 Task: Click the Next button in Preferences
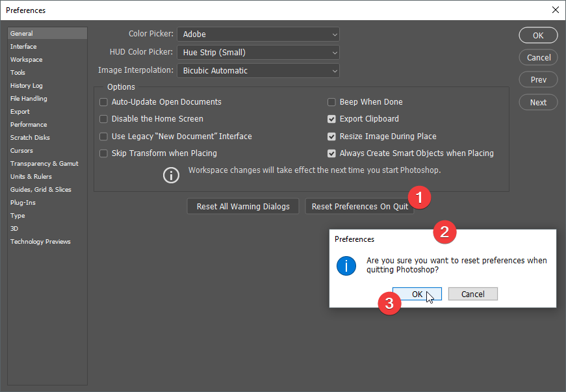pos(538,102)
